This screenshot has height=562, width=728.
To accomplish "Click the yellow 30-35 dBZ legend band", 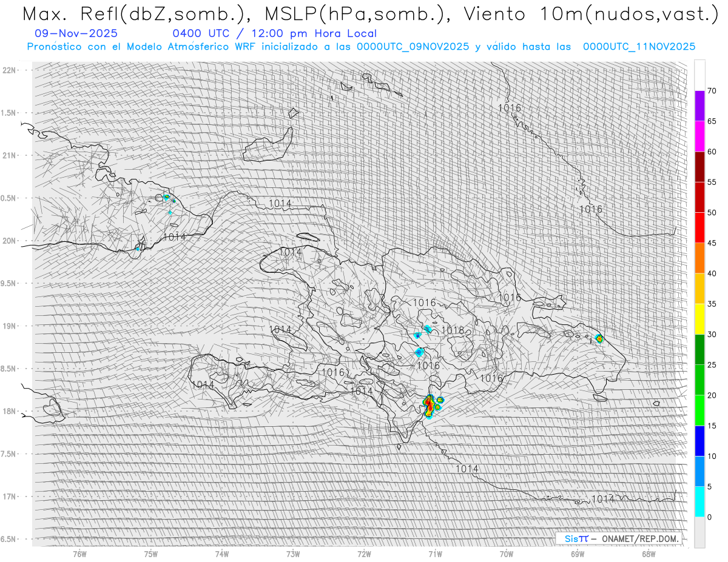I will [699, 319].
